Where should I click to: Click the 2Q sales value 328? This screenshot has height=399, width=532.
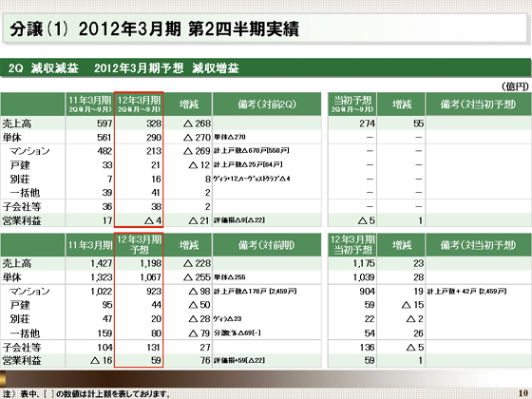(x=154, y=123)
